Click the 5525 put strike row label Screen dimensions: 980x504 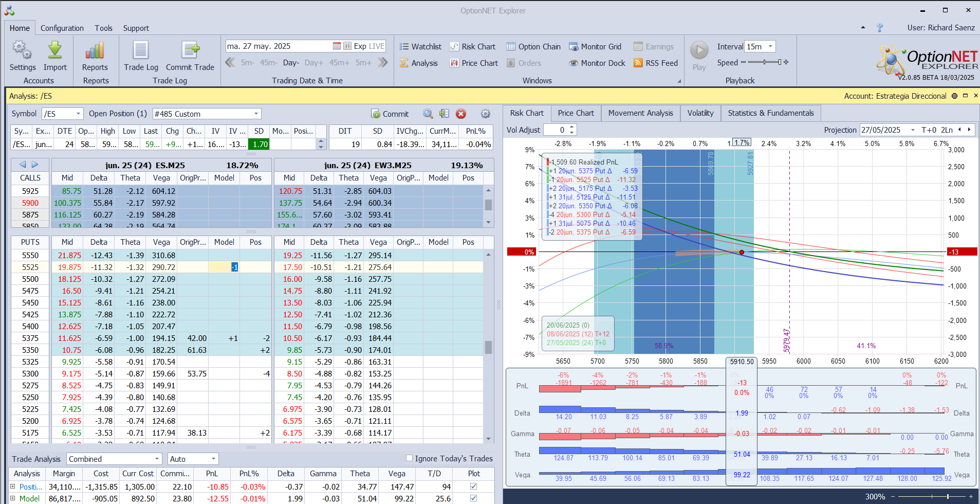30,267
